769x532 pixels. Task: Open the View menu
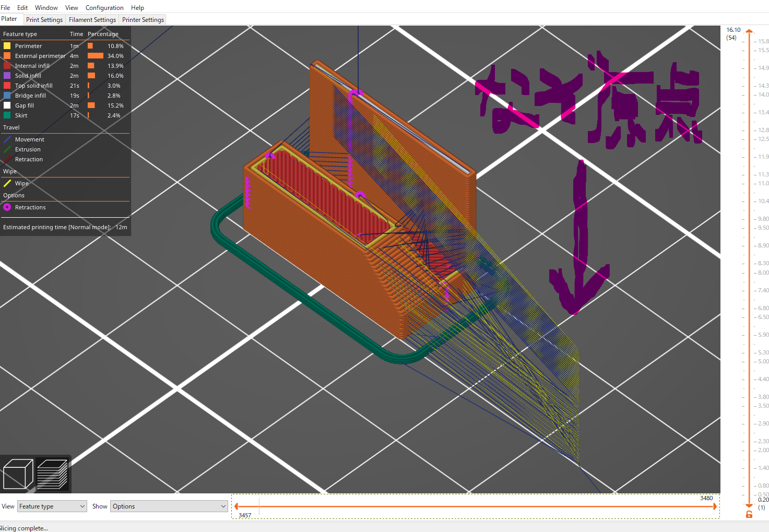pyautogui.click(x=72, y=8)
